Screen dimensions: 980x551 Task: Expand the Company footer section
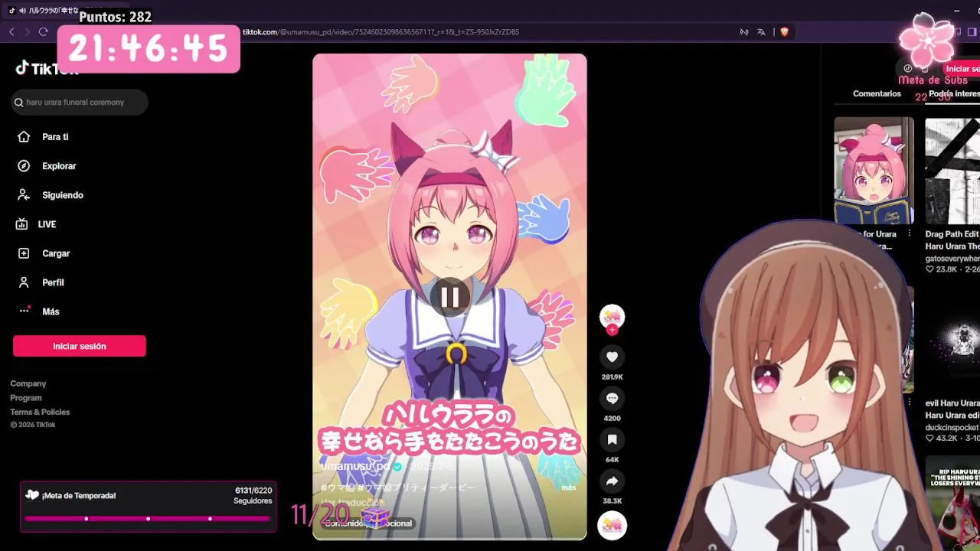pyautogui.click(x=28, y=383)
